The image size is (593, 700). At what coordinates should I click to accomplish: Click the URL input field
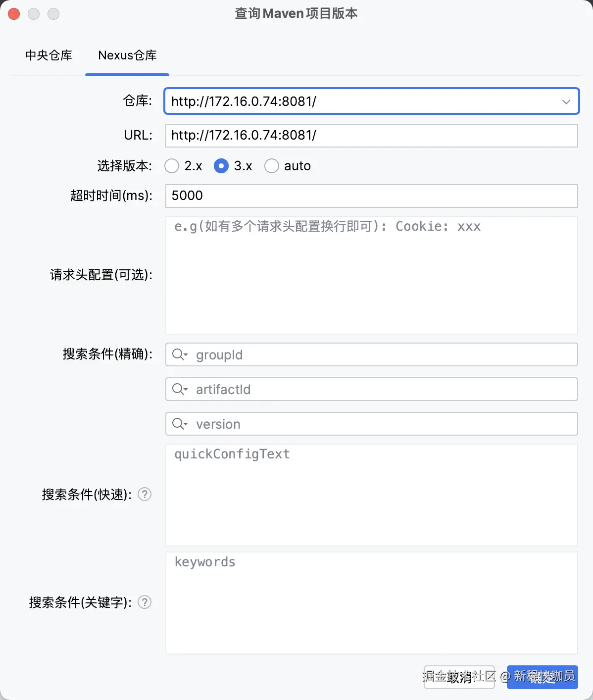(x=371, y=136)
